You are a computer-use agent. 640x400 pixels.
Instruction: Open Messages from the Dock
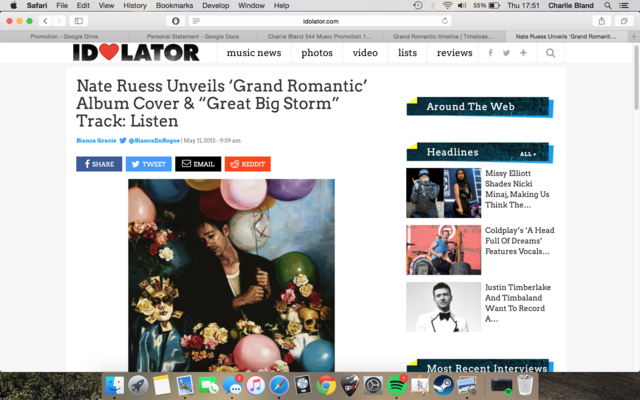pos(233,385)
